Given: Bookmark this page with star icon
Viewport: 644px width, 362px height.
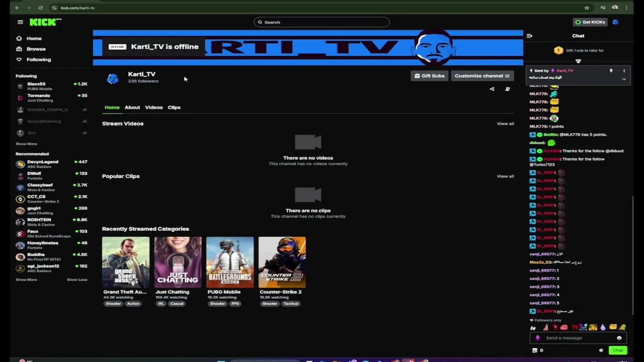Looking at the screenshot, I should click(587, 8).
